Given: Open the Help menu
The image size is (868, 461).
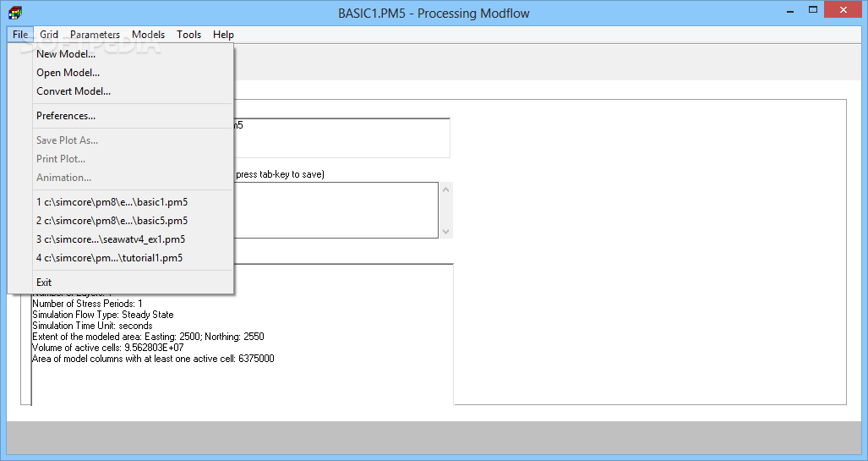Looking at the screenshot, I should click(x=224, y=35).
